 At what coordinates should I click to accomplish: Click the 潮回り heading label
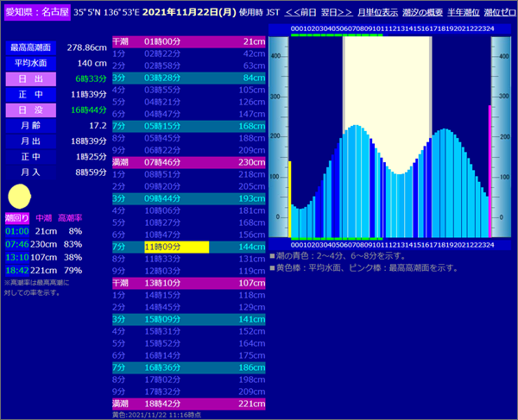(17, 218)
